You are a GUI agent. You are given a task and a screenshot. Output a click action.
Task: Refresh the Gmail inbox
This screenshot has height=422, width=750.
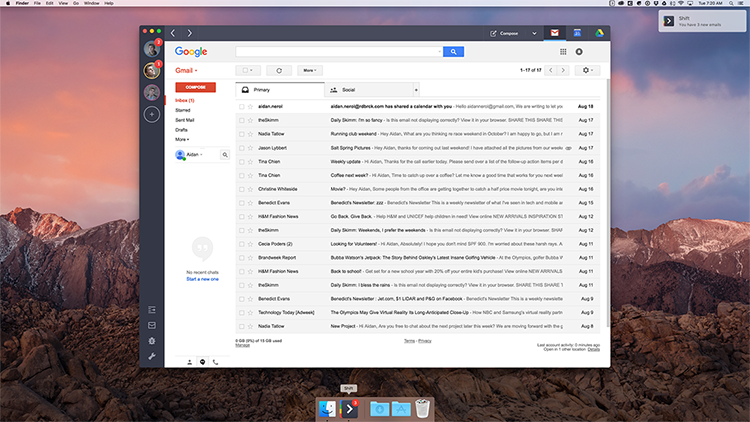278,70
